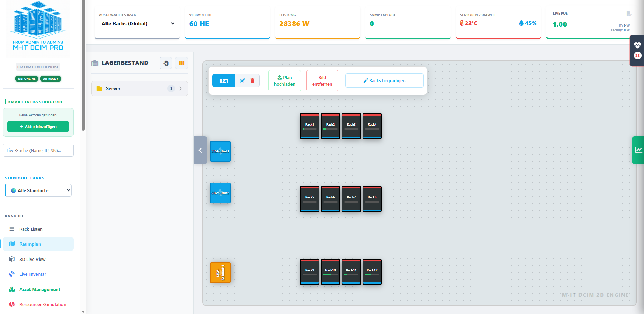Open Live-Inventar view
644x314 pixels.
click(38, 274)
